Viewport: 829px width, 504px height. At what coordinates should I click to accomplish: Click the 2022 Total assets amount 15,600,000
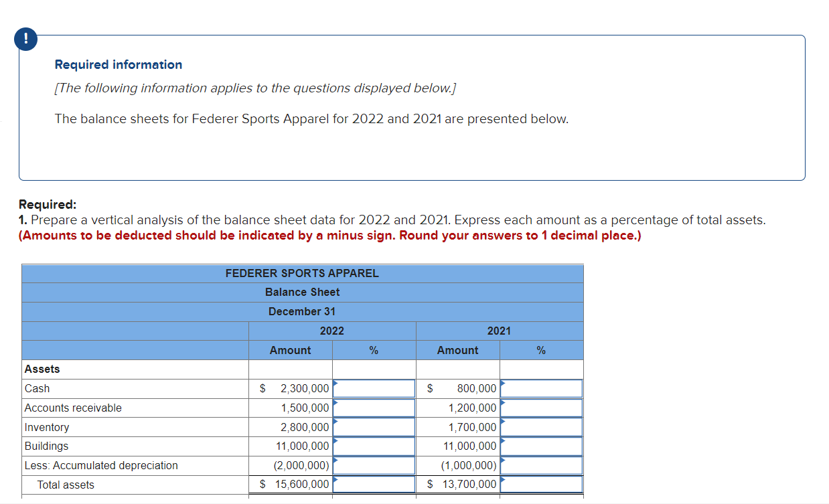[301, 485]
